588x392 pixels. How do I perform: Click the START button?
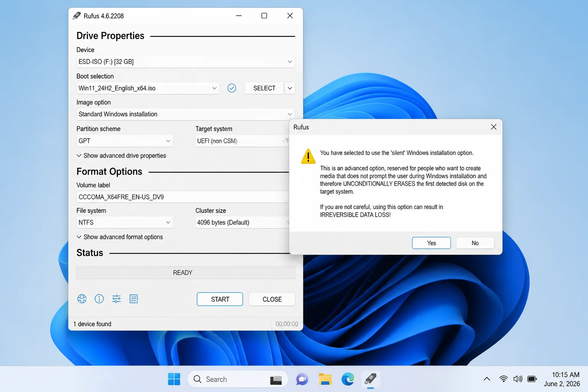point(220,299)
